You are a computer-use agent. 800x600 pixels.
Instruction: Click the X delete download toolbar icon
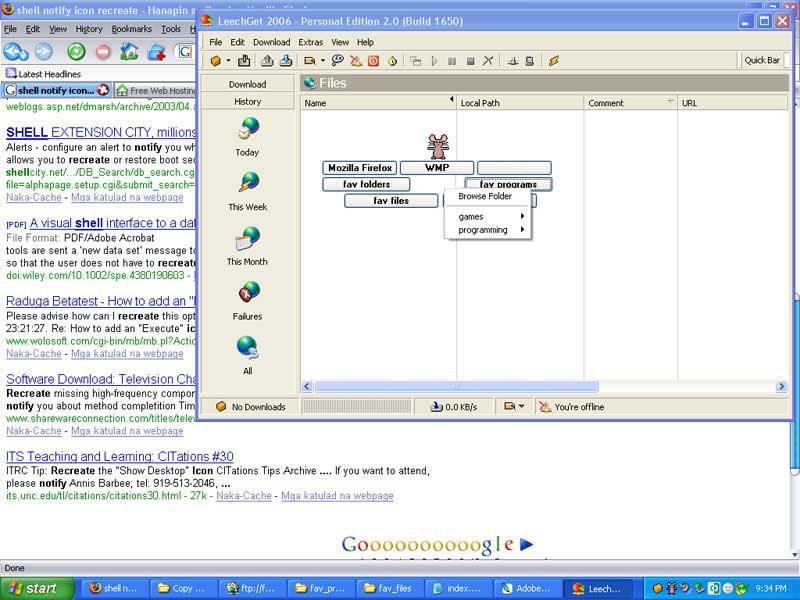[488, 61]
